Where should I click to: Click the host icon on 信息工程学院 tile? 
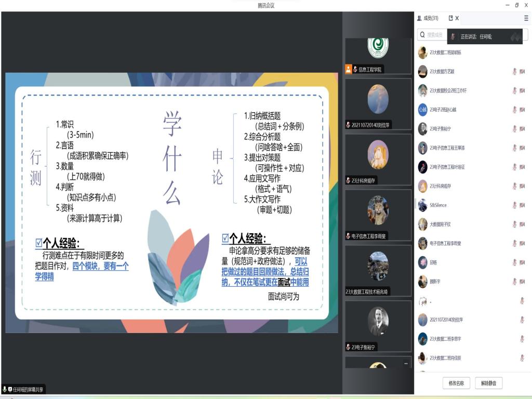[349, 69]
